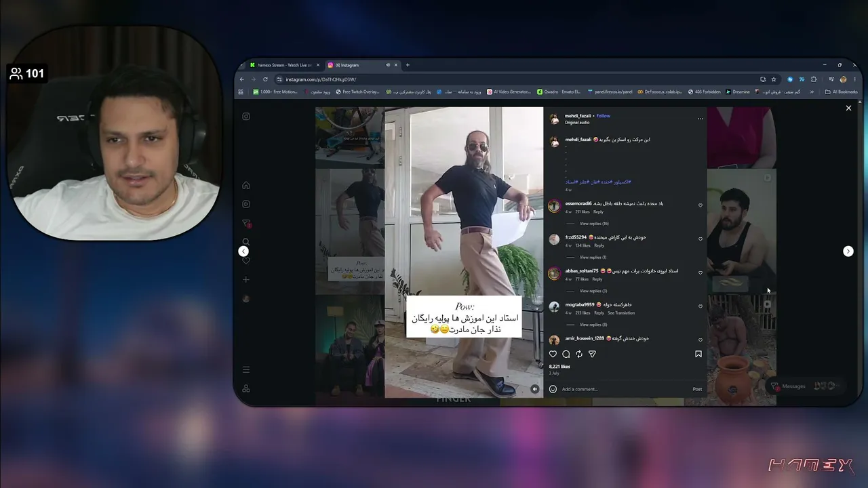
Task: Share the post with paper plane icon
Action: tap(592, 354)
